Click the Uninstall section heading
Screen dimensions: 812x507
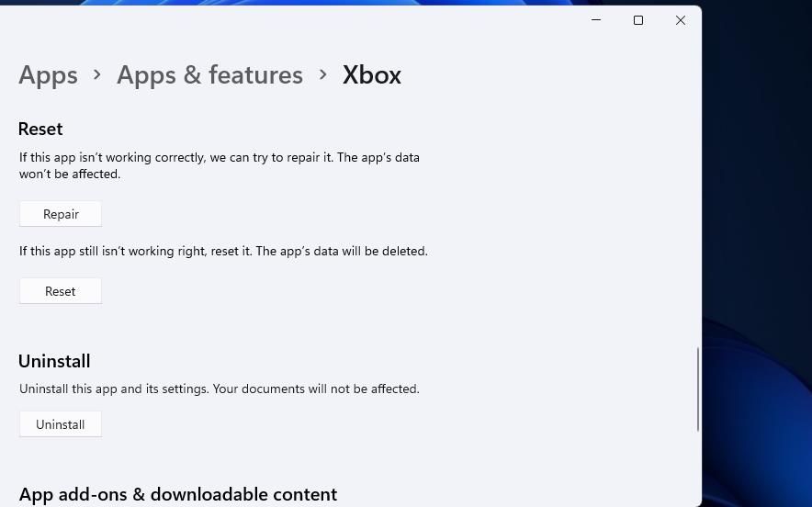click(x=54, y=361)
